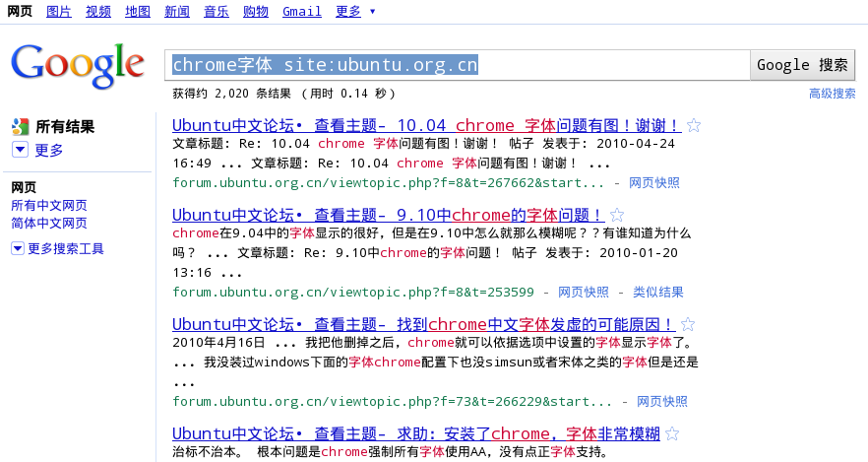
Task: Star the '求助: 安装了chrome, 字体非常模糊' result
Action: coord(672,433)
